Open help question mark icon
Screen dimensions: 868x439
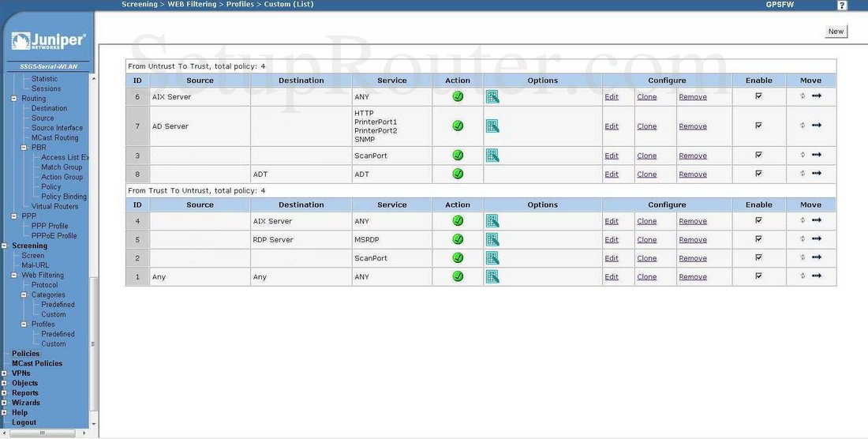pyautogui.click(x=842, y=5)
